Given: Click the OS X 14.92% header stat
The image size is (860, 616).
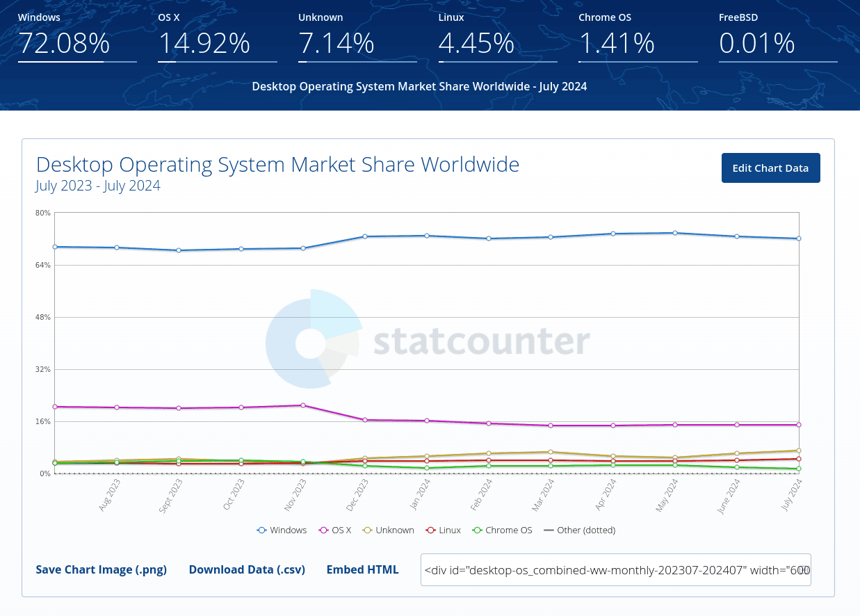Looking at the screenshot, I should coord(218,37).
